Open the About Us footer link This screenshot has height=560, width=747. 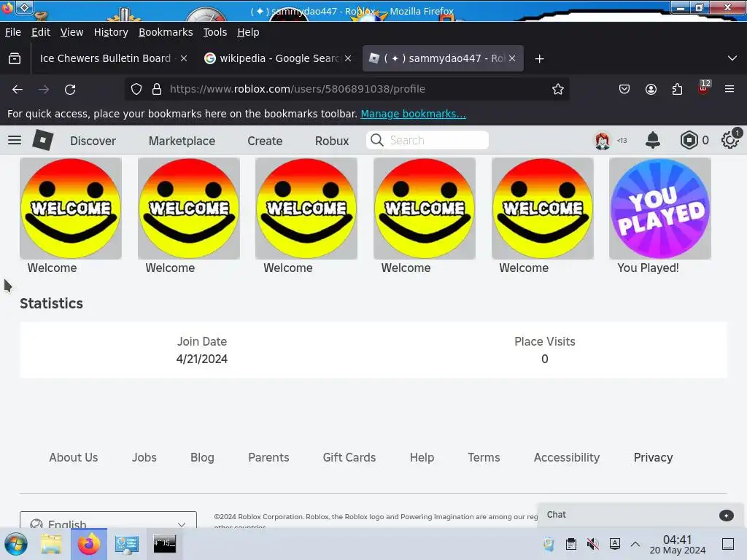click(74, 457)
